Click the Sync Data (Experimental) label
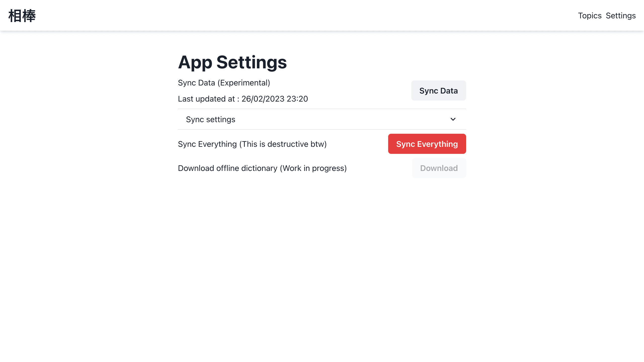The image size is (644, 362). 224,83
